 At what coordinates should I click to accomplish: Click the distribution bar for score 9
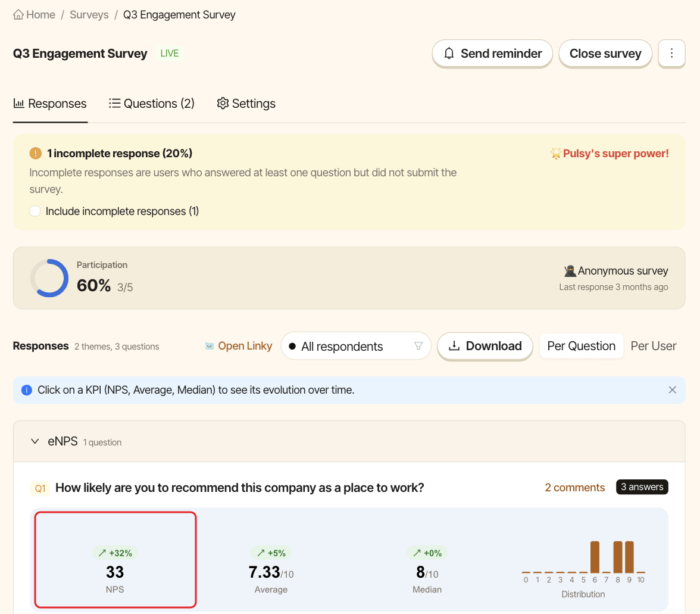(x=630, y=557)
